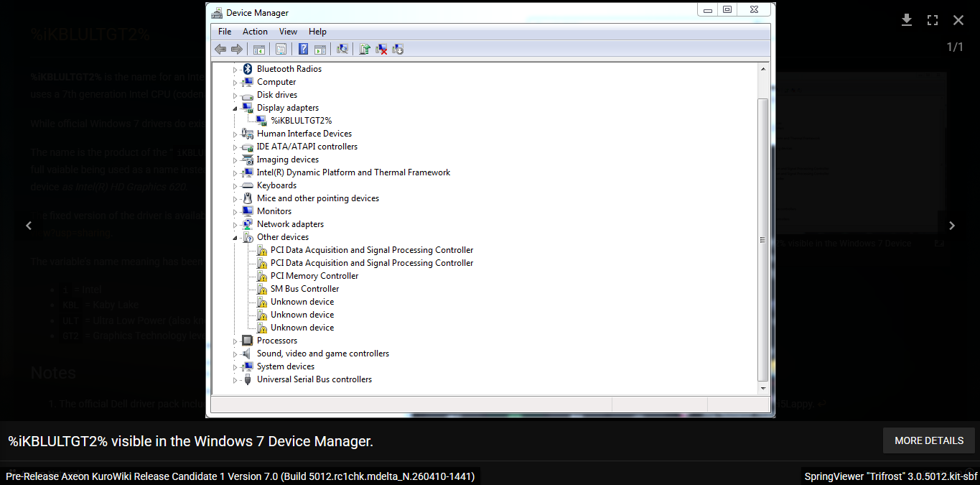
Task: Click the Imaging devices camera icon
Action: coord(248,160)
